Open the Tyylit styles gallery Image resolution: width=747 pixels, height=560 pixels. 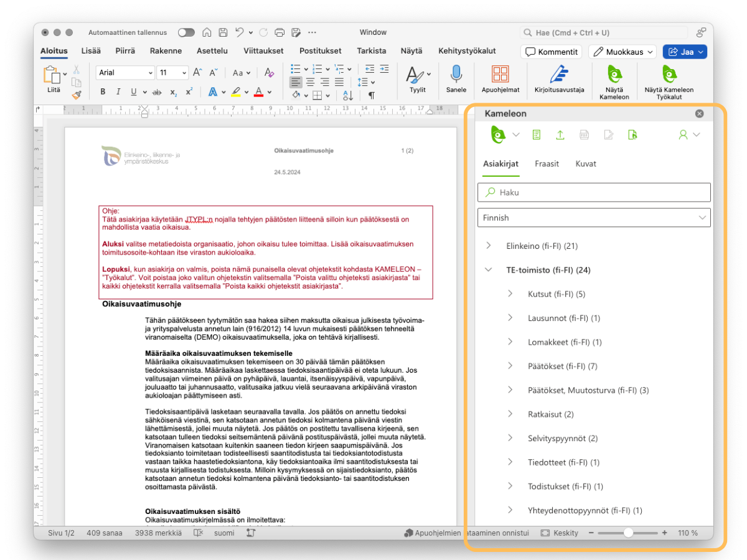(x=418, y=80)
